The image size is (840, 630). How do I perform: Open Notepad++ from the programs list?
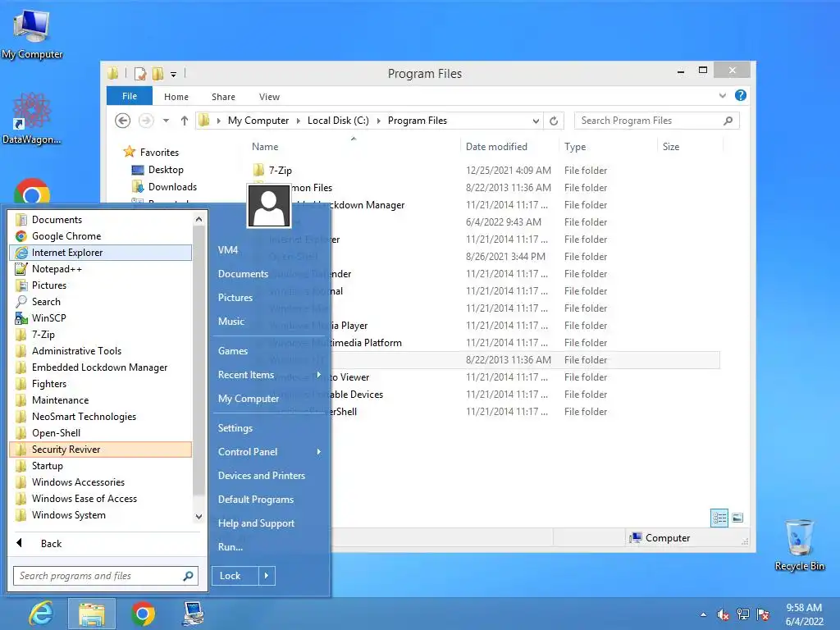tap(101, 269)
